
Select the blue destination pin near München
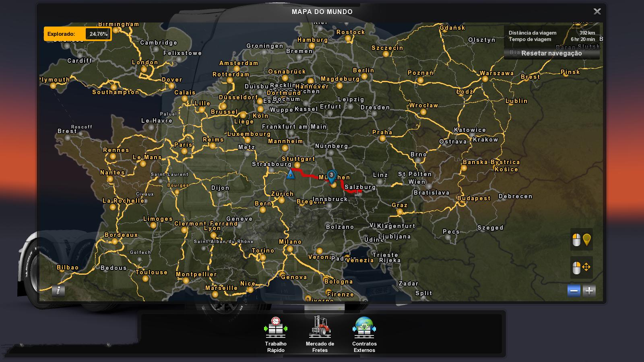(331, 175)
